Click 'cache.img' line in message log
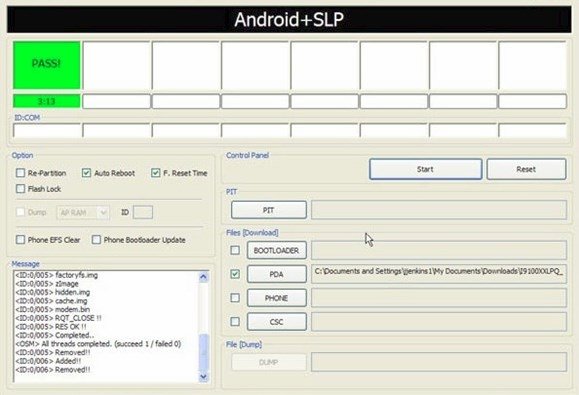 pyautogui.click(x=51, y=301)
